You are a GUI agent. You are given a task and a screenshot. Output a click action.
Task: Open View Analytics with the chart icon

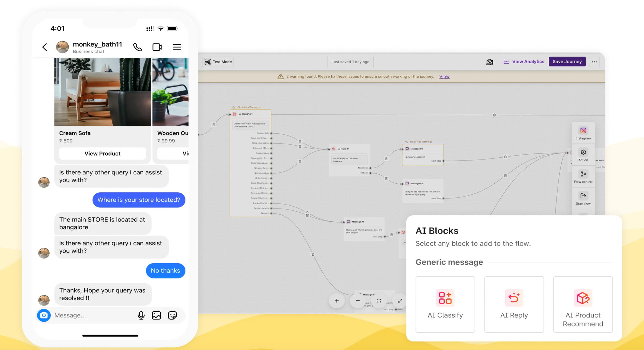coord(524,62)
